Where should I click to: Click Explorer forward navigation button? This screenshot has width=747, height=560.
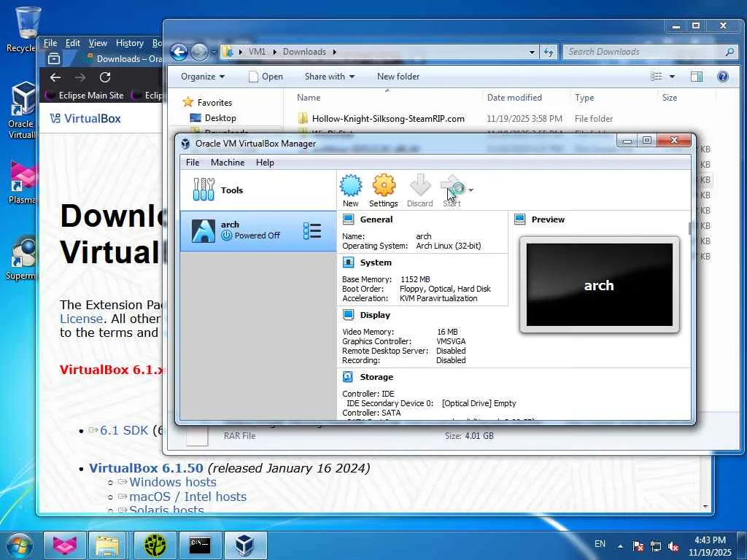[x=200, y=52]
